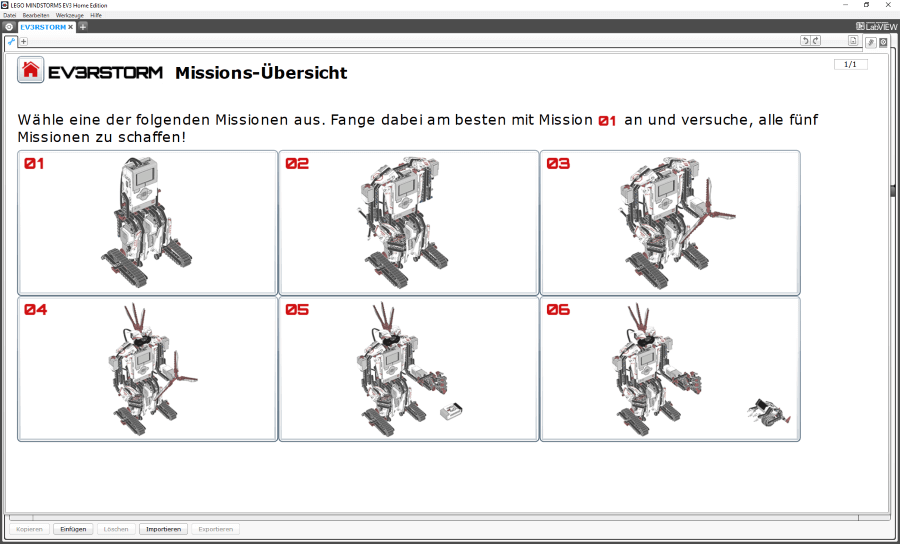Open the Hilfe menu
The width and height of the screenshot is (900, 544).
click(96, 15)
